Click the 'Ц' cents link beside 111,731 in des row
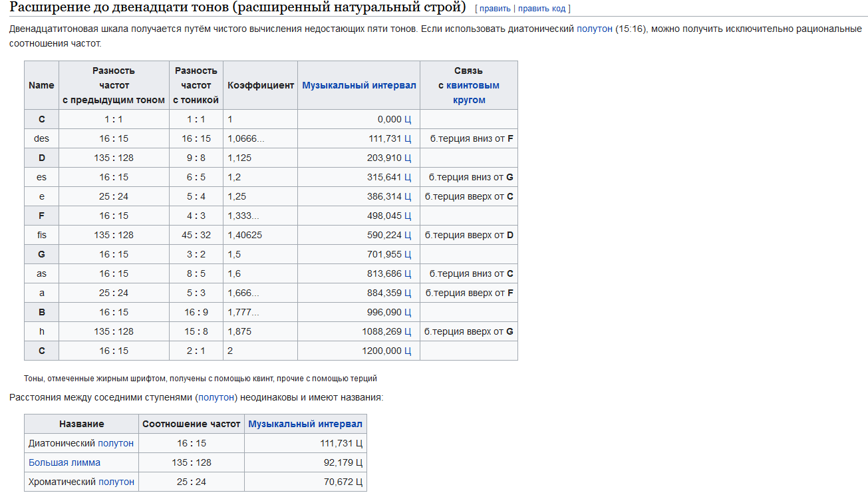The width and height of the screenshot is (868, 495). [408, 138]
